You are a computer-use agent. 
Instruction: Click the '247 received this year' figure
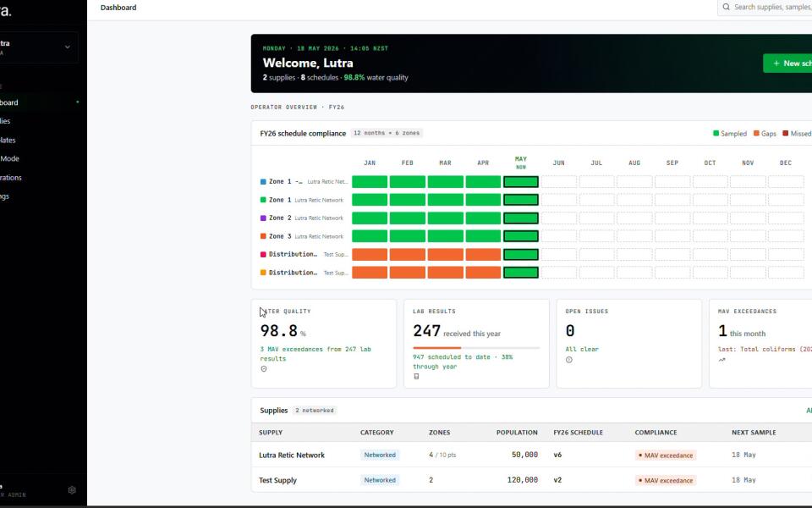click(457, 331)
